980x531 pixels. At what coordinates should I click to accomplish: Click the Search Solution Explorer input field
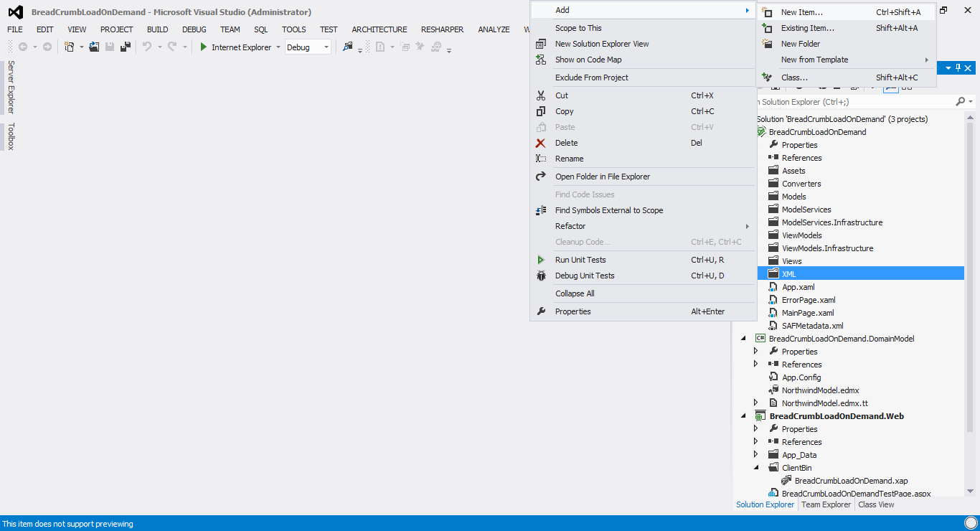pos(854,102)
